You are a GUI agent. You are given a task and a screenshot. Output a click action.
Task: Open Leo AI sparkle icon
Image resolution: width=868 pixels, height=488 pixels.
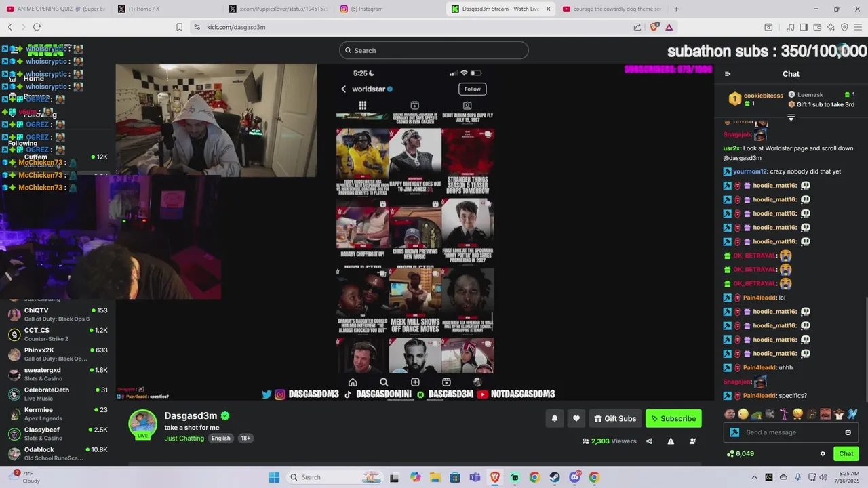831,27
